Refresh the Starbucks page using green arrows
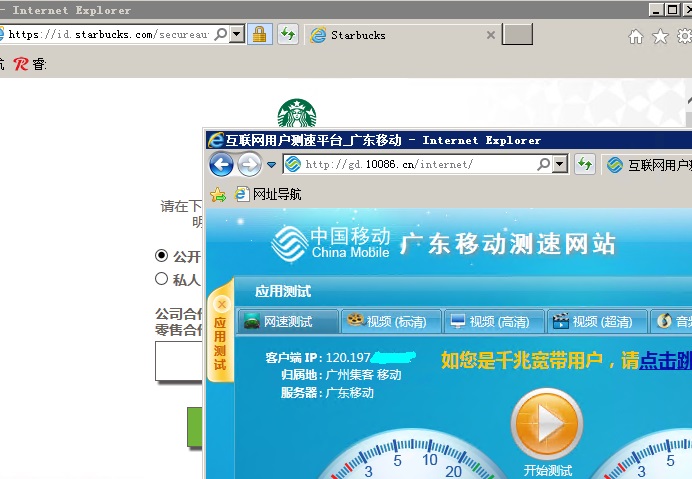Screen dimensions: 692x479 [x=288, y=34]
